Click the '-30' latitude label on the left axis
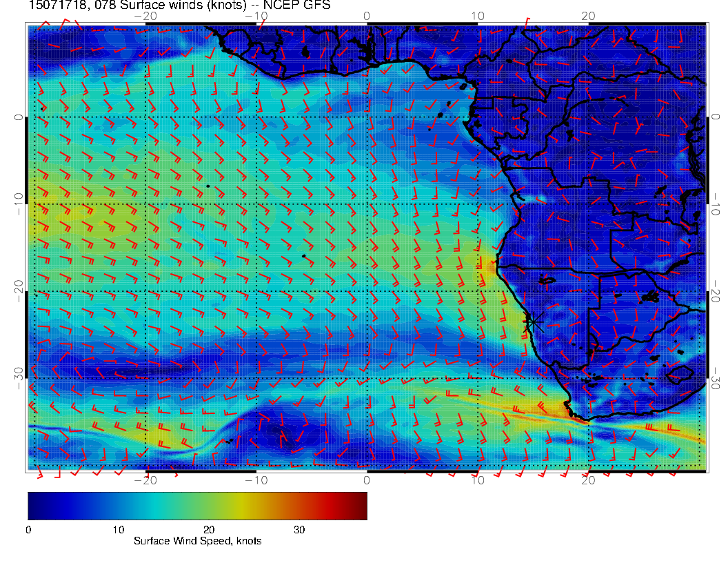Image resolution: width=728 pixels, height=563 pixels. pos(19,379)
